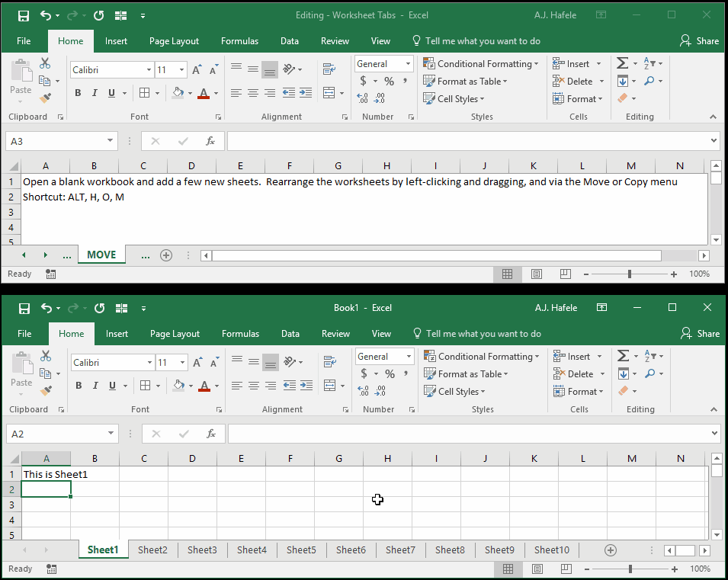Click Macro record icon in Book1 status bar

pyautogui.click(x=52, y=569)
